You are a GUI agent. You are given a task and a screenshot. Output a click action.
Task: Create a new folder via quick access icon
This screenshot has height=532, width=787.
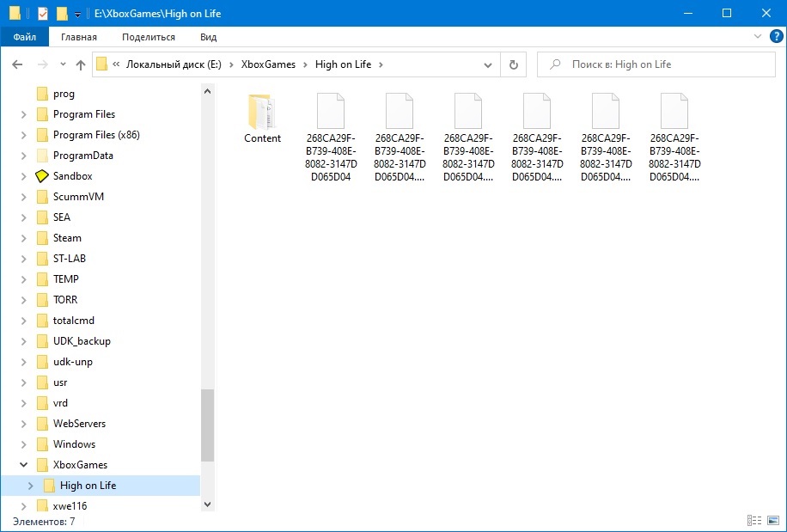point(62,14)
